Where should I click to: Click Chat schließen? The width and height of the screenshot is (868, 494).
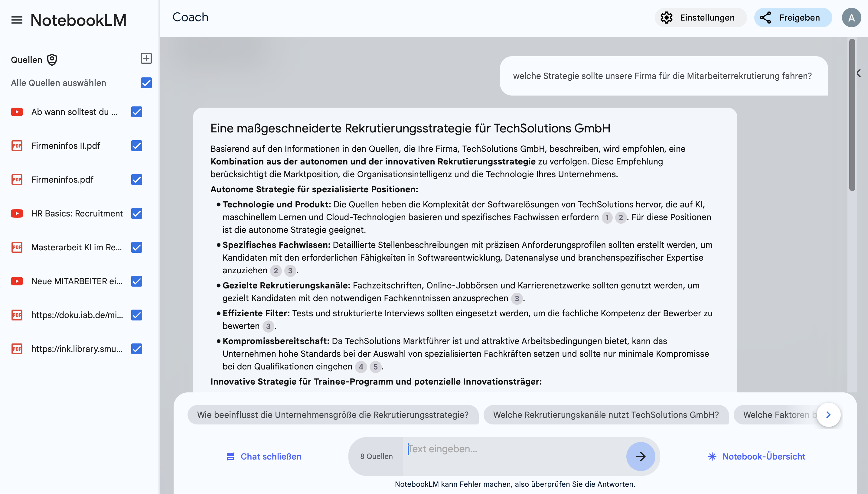264,456
